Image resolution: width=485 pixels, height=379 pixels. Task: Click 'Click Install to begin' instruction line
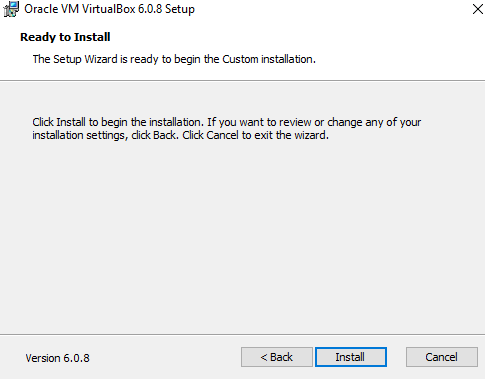point(227,122)
